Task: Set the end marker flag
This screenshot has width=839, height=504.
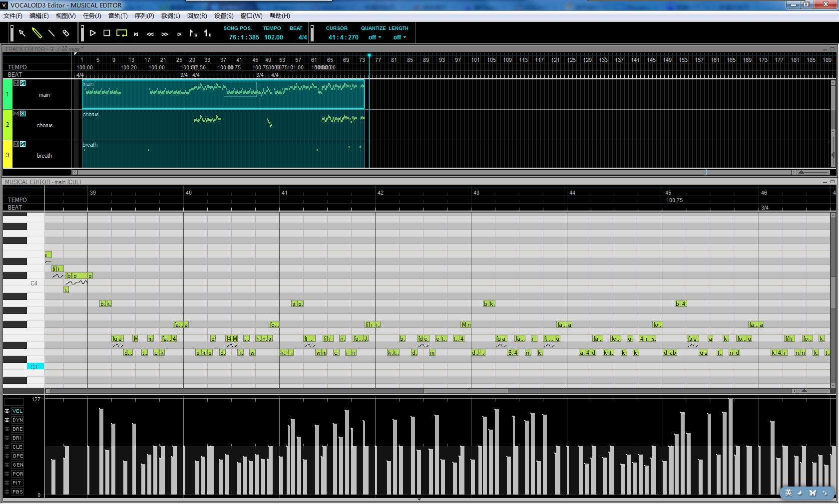Action: (208, 33)
